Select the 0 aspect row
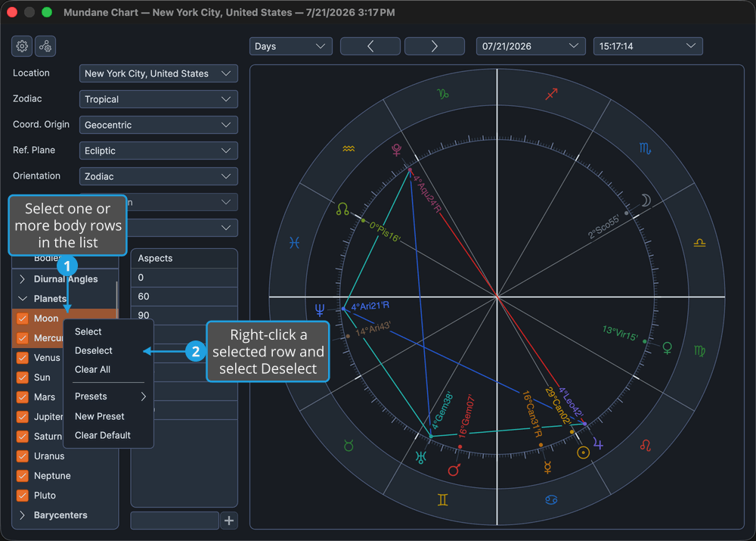Image resolution: width=756 pixels, height=541 pixels. (x=184, y=278)
